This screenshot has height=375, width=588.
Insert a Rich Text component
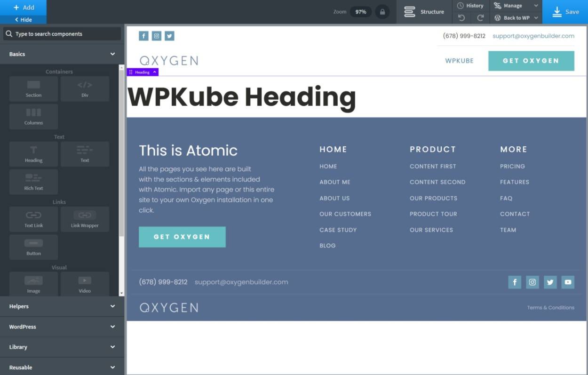(33, 182)
